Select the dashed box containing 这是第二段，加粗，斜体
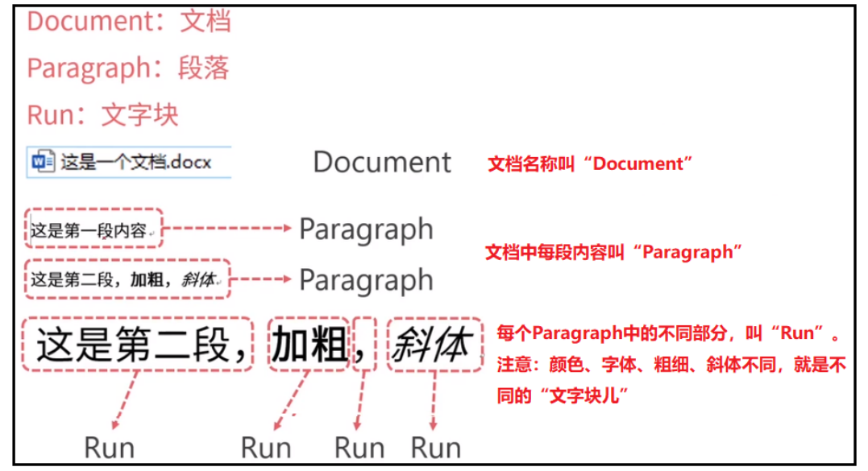 (125, 279)
